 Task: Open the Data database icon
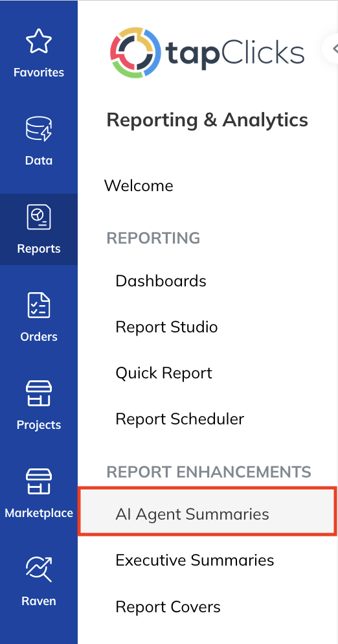[39, 128]
